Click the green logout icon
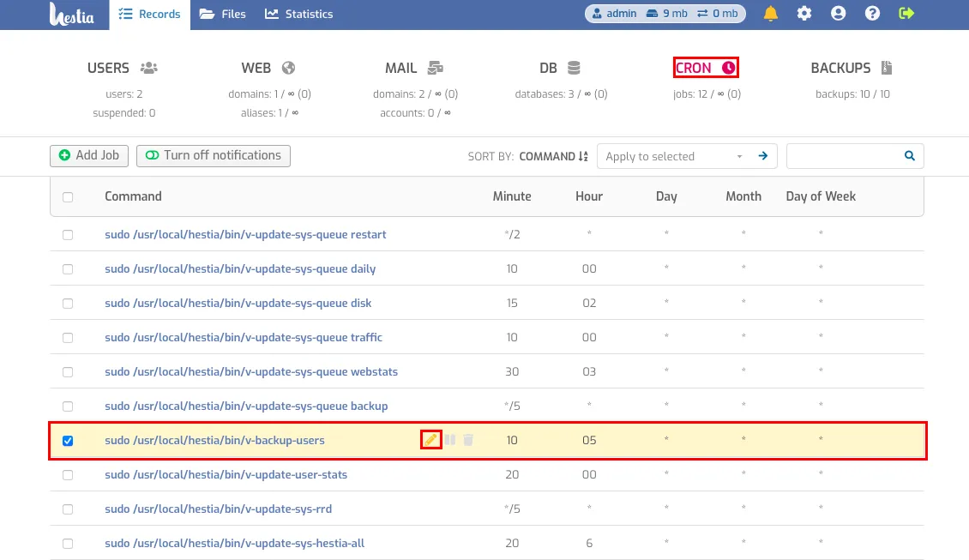The height and width of the screenshot is (560, 969). (906, 14)
